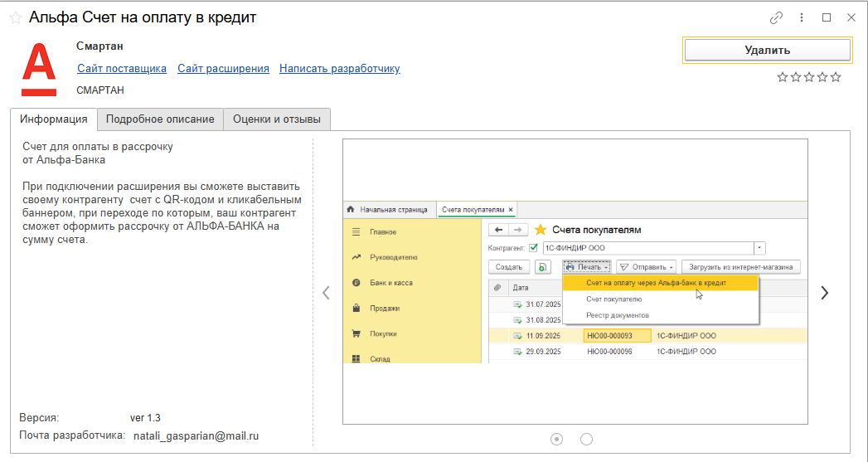Rate the extension with the first star

pyautogui.click(x=783, y=78)
